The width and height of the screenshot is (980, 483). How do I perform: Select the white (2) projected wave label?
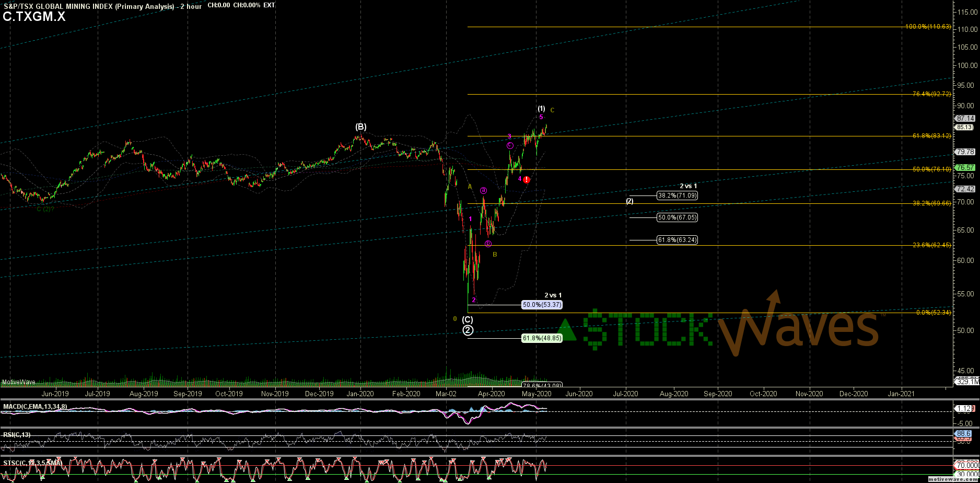[x=629, y=201]
